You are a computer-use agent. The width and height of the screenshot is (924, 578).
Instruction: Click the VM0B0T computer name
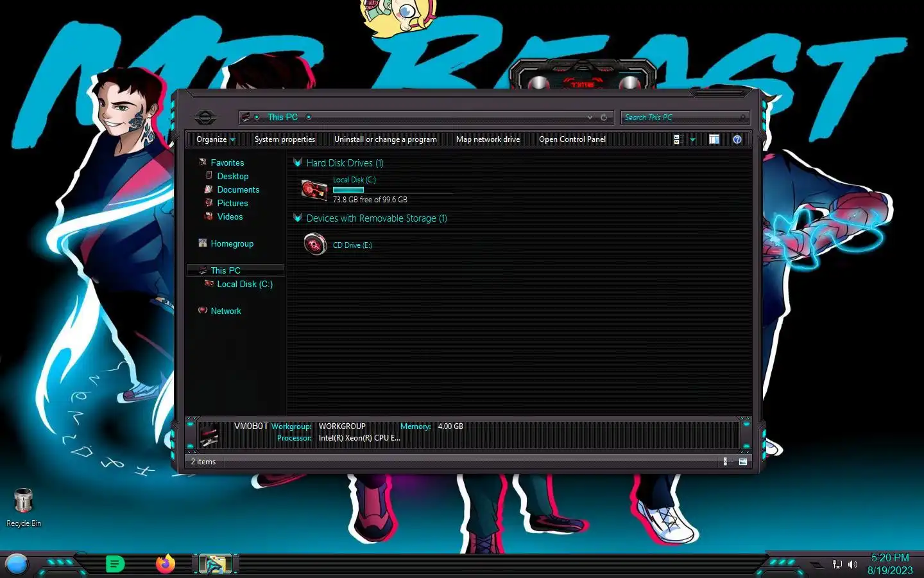(x=251, y=426)
